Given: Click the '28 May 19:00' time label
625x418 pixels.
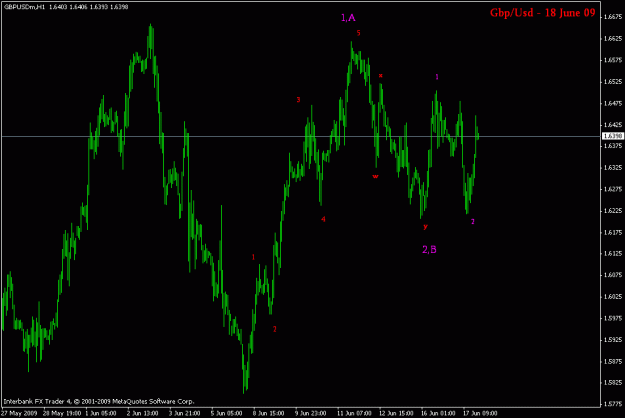Looking at the screenshot, I should pyautogui.click(x=62, y=413).
